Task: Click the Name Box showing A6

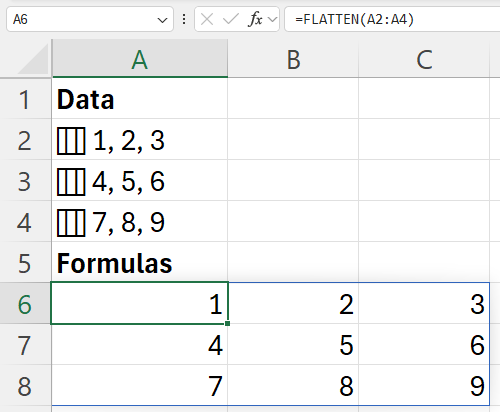Action: click(90, 19)
